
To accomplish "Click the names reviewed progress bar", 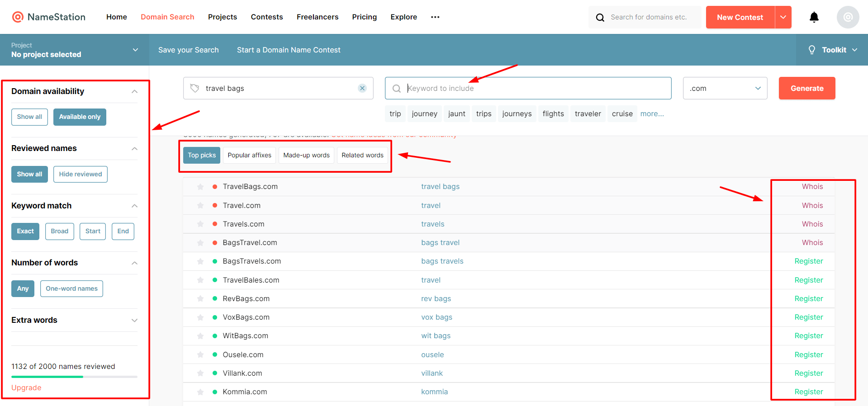I will [x=74, y=377].
